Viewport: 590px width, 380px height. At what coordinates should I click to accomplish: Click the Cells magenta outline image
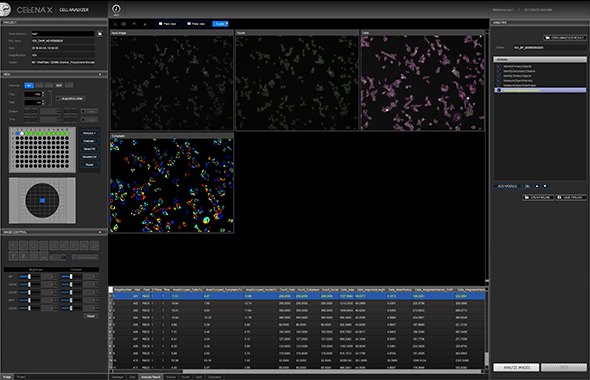[423, 83]
